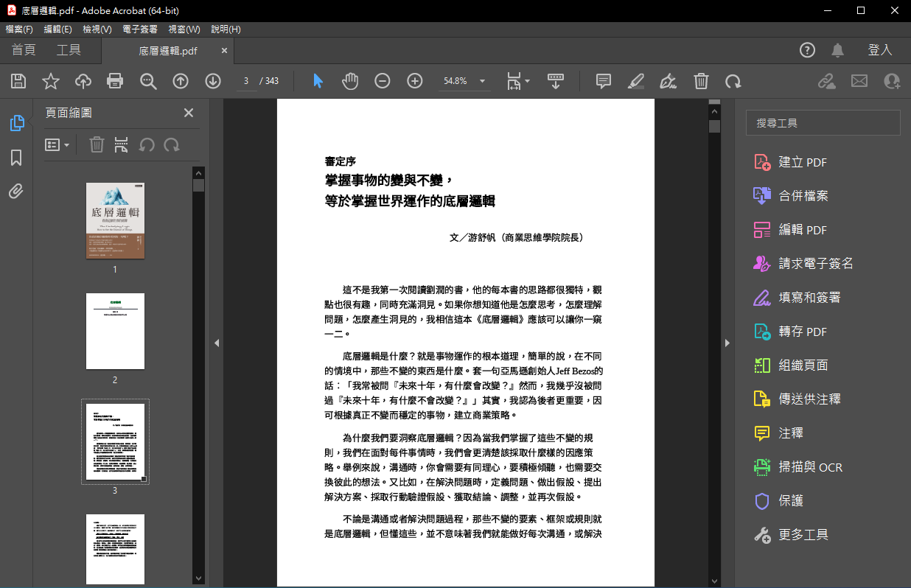The image size is (911, 588).
Task: Click 登入 to sign in
Action: click(x=880, y=50)
